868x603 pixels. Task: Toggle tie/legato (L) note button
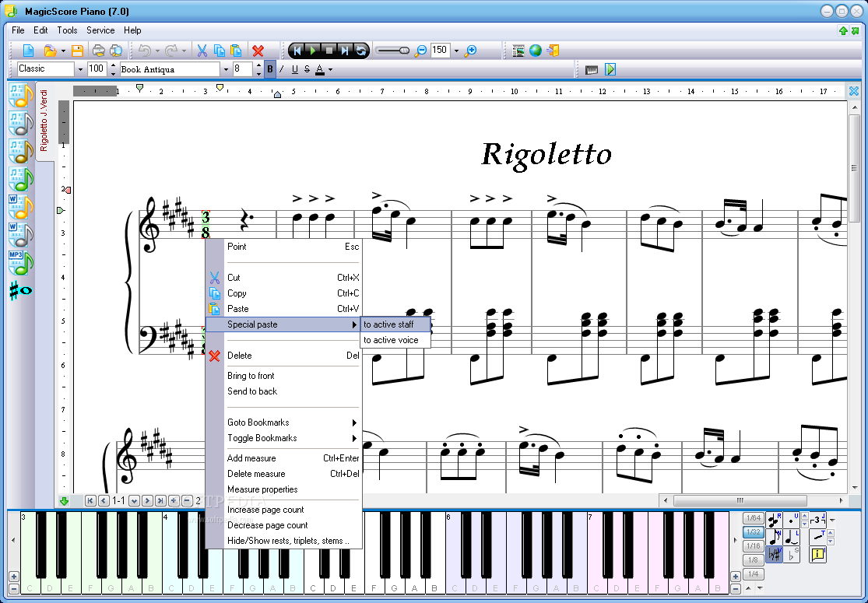[792, 537]
